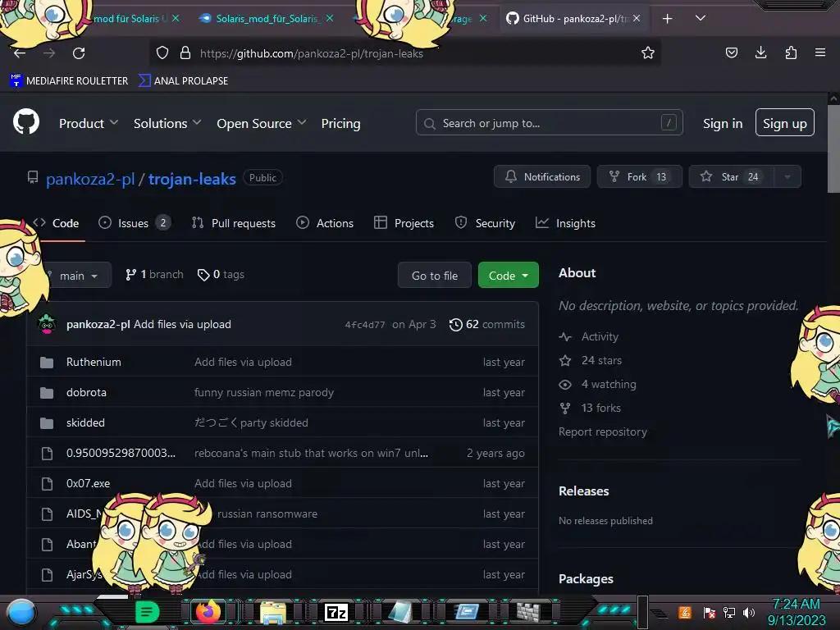Screen dimensions: 840x630
Task: Open the Ruthenium folder
Action: tap(94, 362)
